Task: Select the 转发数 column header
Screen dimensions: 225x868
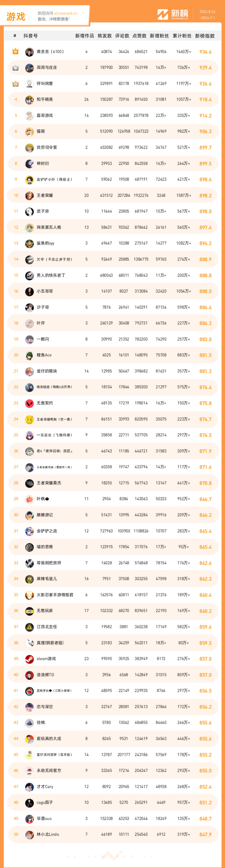Action: [x=105, y=36]
